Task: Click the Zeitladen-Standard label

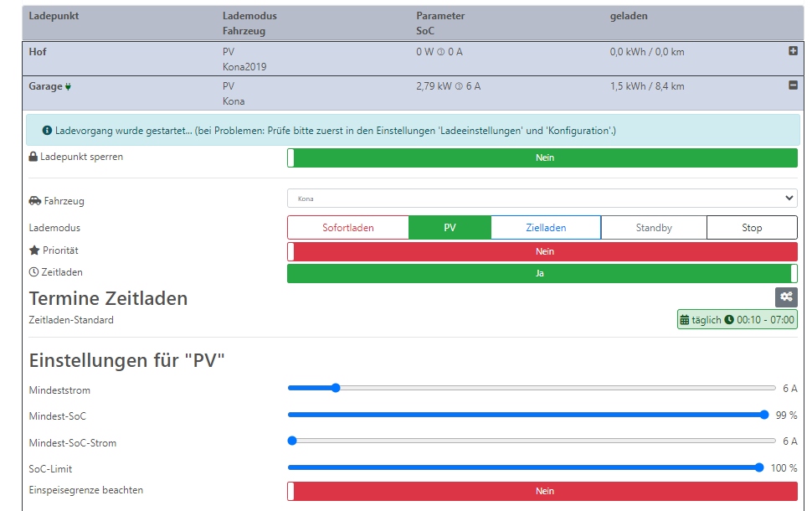Action: click(71, 320)
